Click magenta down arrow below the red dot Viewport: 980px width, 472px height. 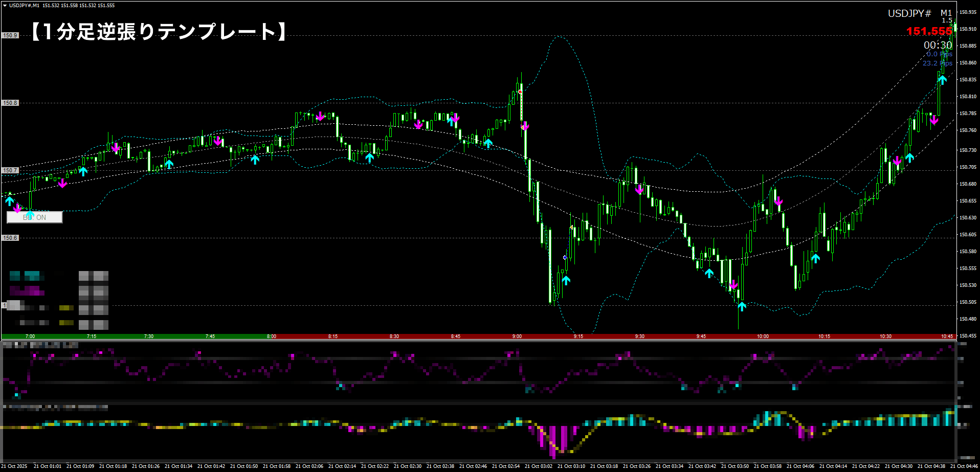pyautogui.click(x=525, y=126)
